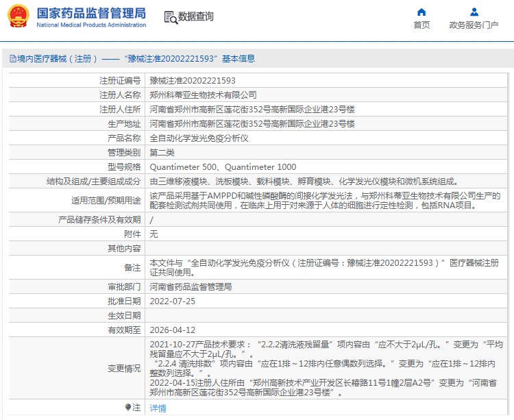Click the expiry date 2026-04-12 cell
The height and width of the screenshot is (420, 514).
pyautogui.click(x=326, y=330)
